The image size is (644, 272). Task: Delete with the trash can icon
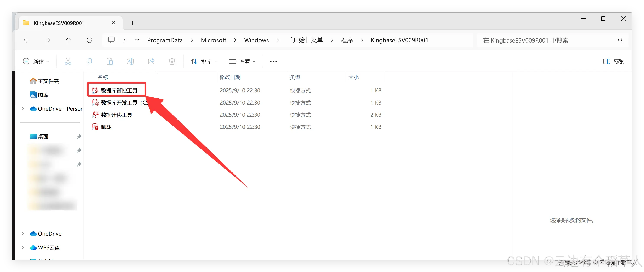click(x=172, y=62)
